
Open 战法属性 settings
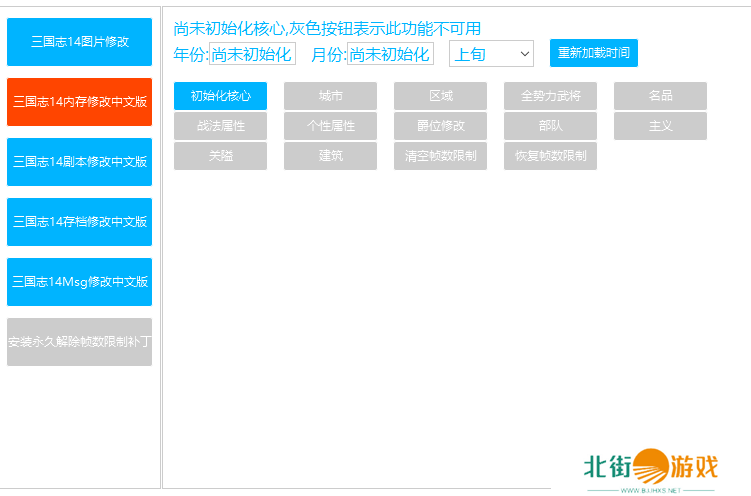click(x=220, y=126)
